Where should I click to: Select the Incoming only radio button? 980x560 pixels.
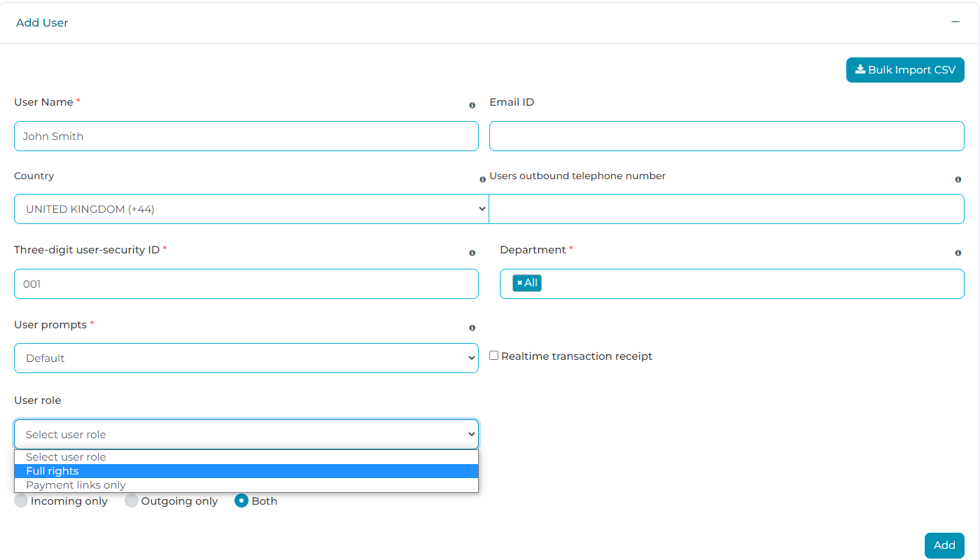(x=21, y=500)
